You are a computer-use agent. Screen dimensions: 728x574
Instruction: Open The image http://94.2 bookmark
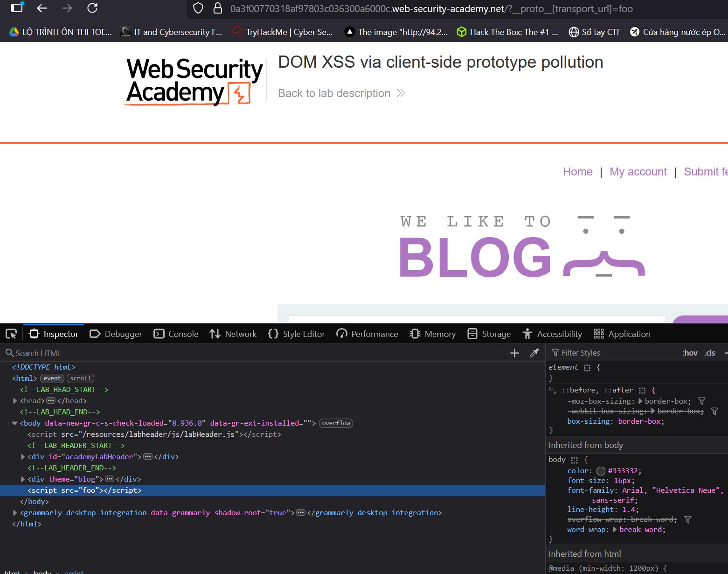coord(396,32)
